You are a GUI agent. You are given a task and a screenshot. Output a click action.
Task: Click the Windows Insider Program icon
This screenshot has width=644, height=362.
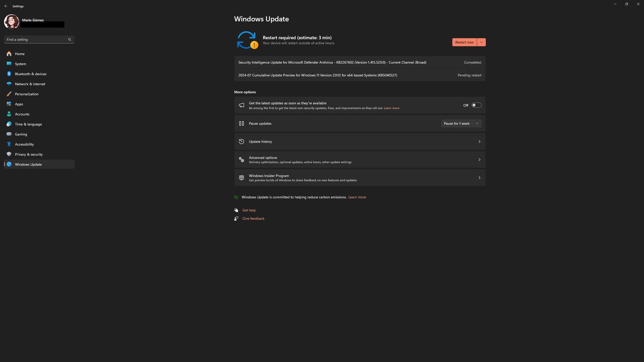click(241, 178)
